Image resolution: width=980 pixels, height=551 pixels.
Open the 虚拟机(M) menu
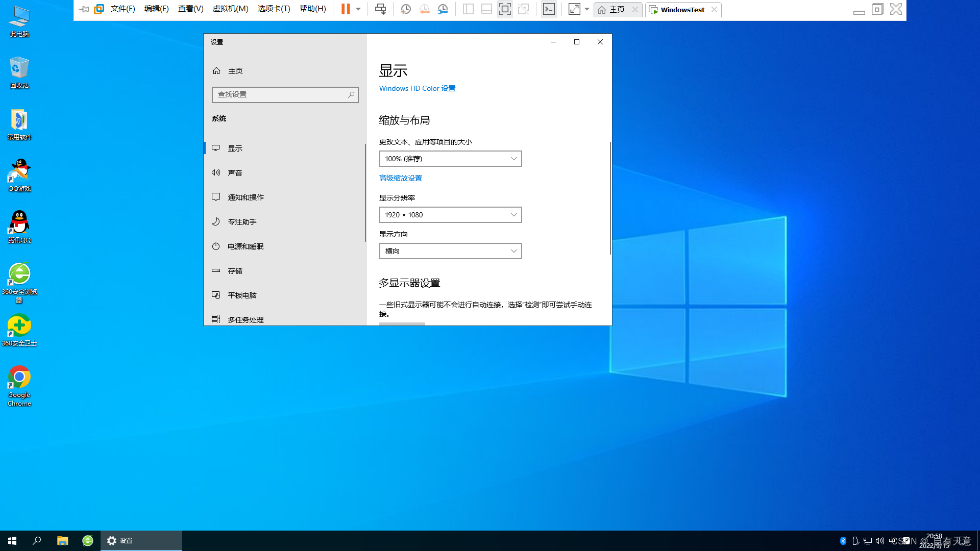tap(230, 9)
